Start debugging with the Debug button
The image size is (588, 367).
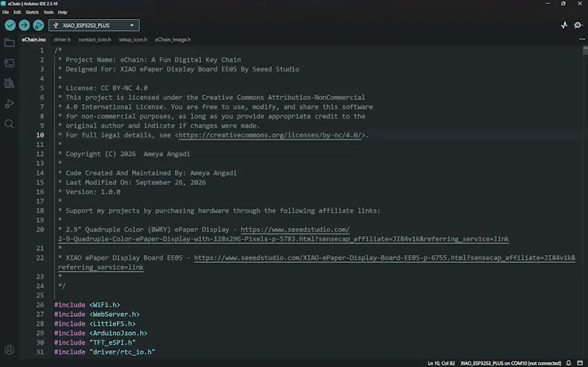click(38, 25)
